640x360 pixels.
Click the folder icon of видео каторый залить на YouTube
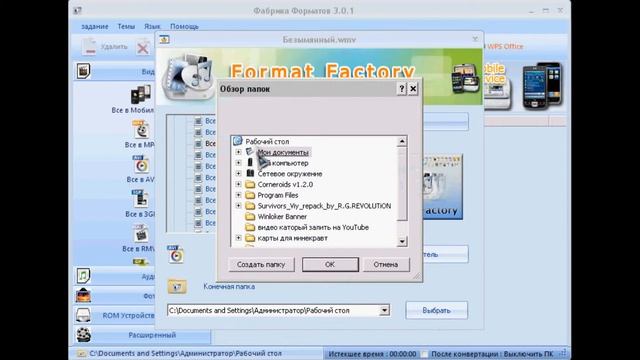point(250,227)
